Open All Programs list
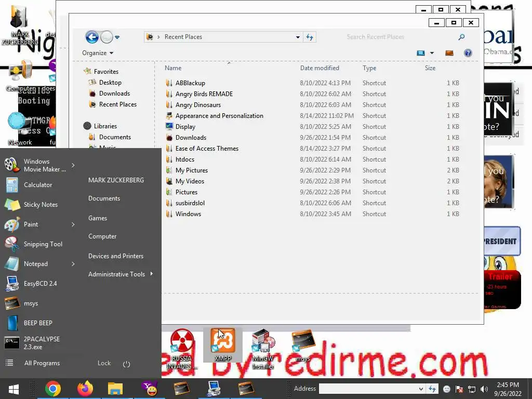The image size is (532, 399). [42, 363]
